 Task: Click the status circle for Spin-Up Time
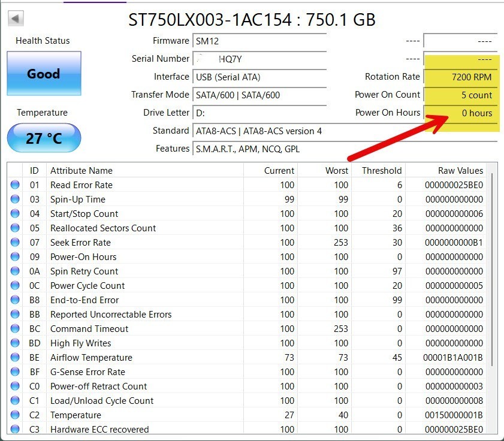15,200
